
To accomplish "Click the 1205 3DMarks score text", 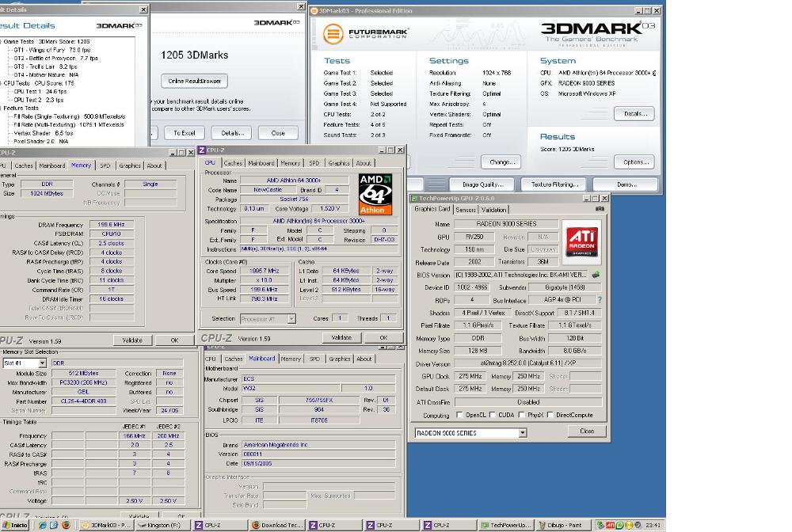I will (195, 55).
